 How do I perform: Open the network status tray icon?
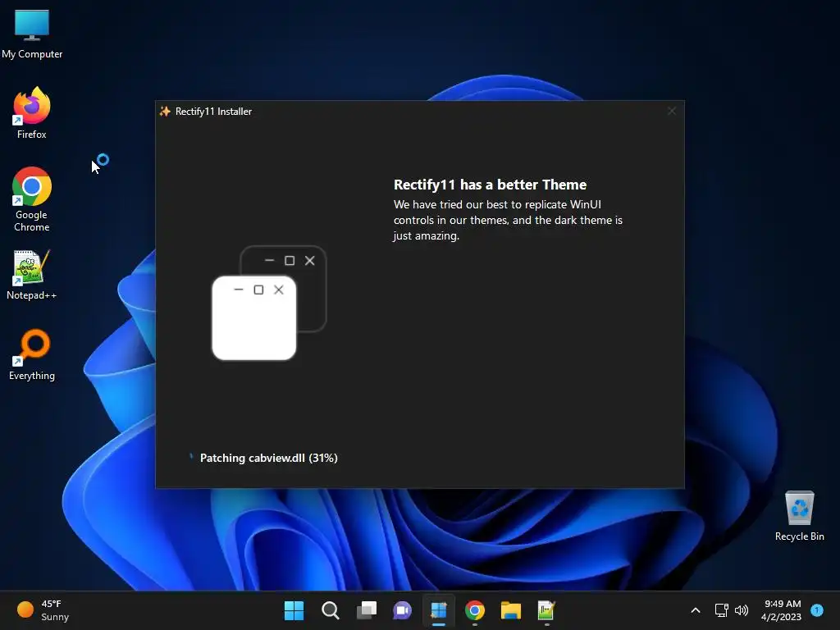pyautogui.click(x=722, y=610)
